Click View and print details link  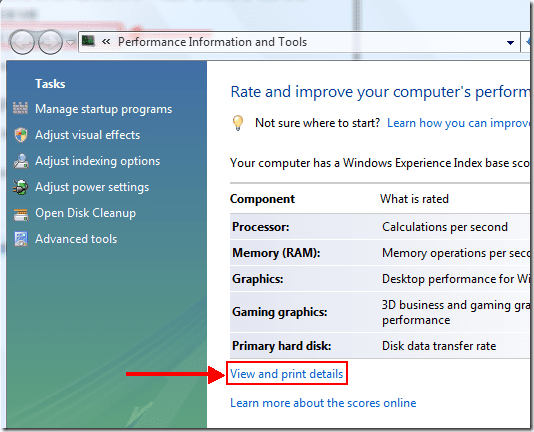point(286,374)
